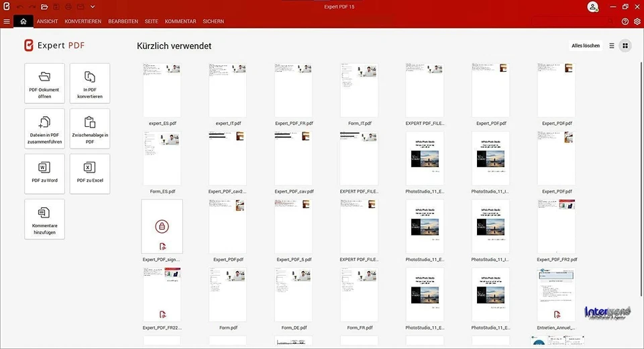Click the Undo arrow in the title bar

(19, 7)
